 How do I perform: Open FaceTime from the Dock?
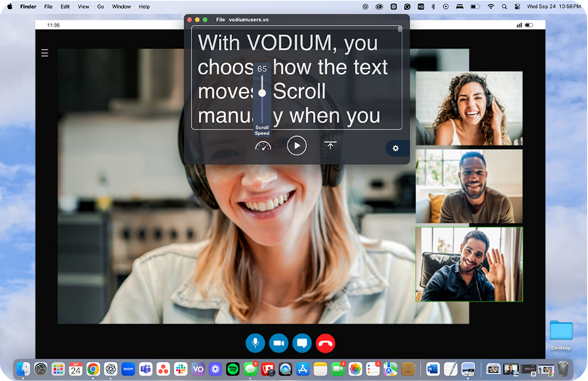pyautogui.click(x=338, y=369)
